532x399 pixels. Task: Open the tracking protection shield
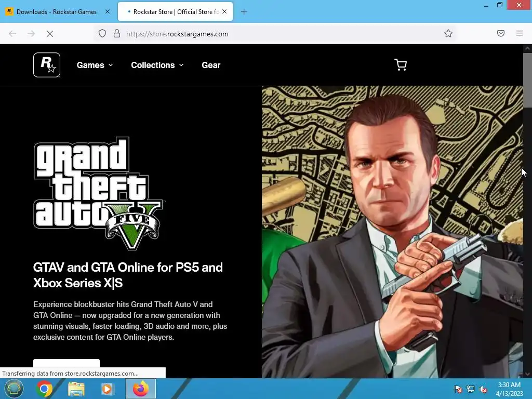[102, 33]
